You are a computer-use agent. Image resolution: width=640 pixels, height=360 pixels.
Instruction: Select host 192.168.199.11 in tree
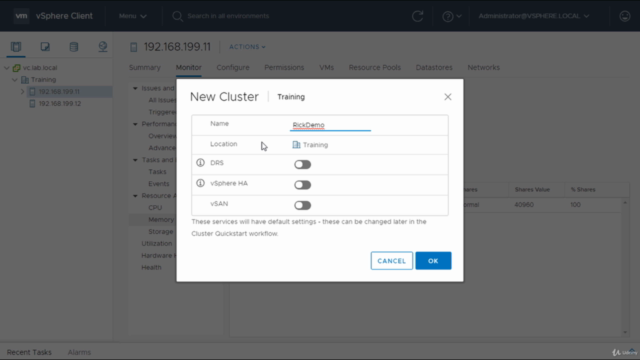point(59,92)
